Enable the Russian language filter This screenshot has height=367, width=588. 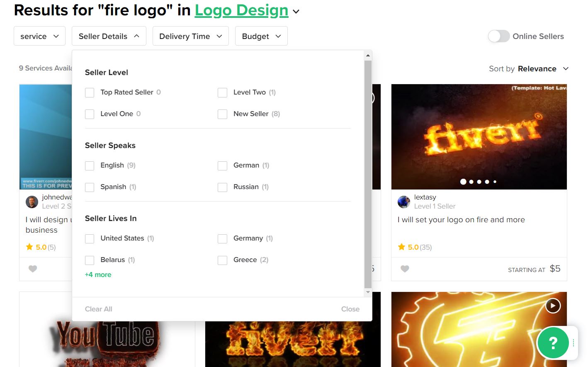coord(222,187)
